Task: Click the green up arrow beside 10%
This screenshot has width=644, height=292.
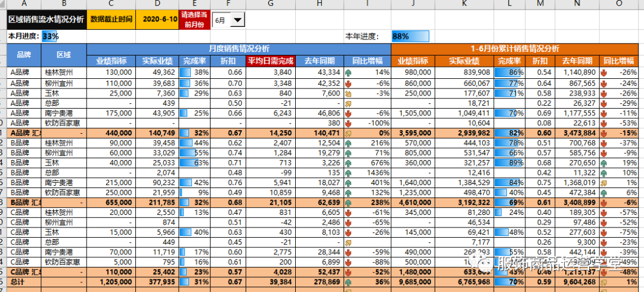Action: pos(603,173)
